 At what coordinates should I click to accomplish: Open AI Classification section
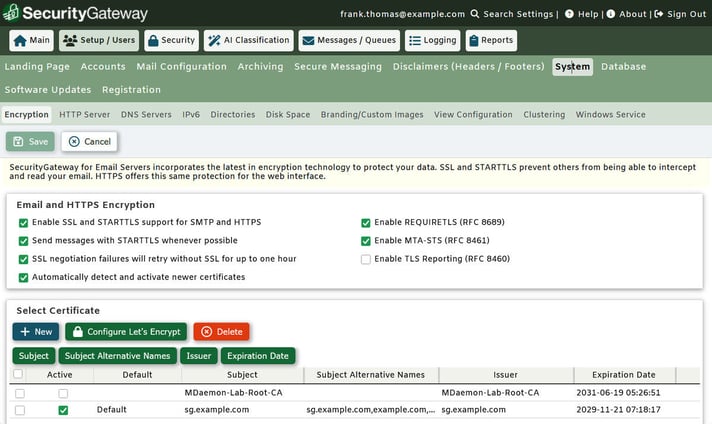tap(249, 40)
